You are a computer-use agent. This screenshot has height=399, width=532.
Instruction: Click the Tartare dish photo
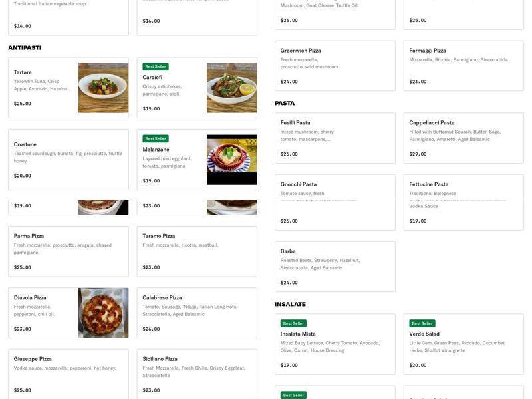[x=103, y=88]
